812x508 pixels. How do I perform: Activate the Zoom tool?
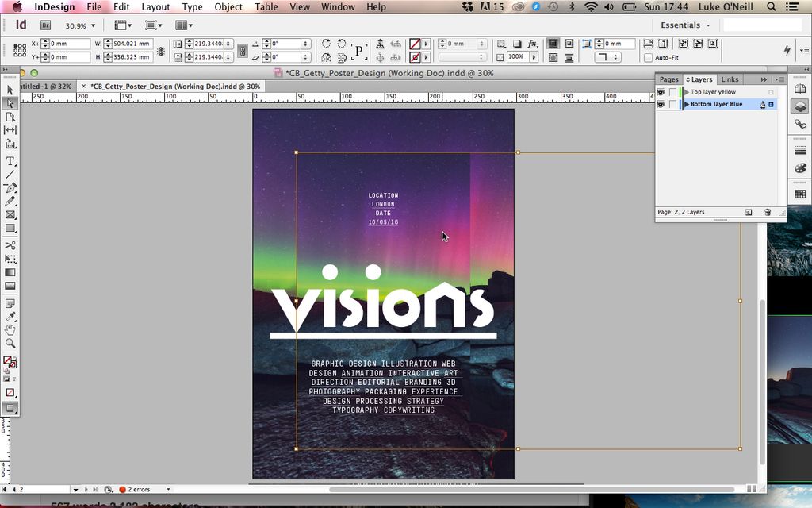10,343
